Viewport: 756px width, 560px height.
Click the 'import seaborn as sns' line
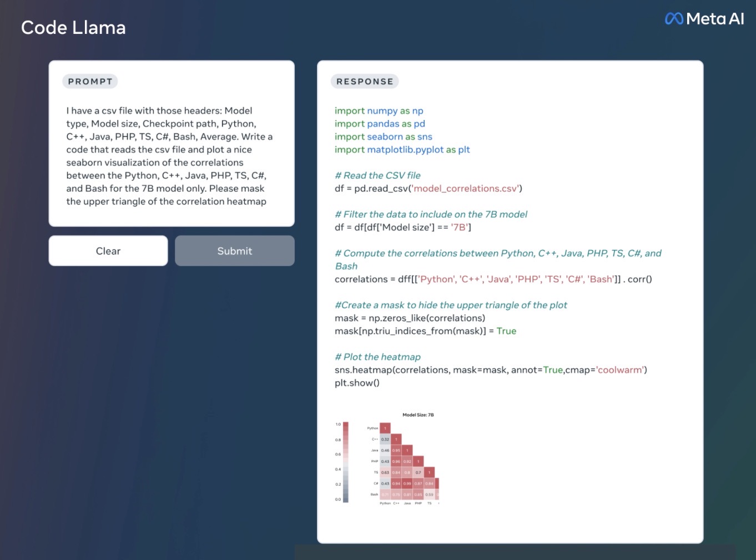[384, 137]
